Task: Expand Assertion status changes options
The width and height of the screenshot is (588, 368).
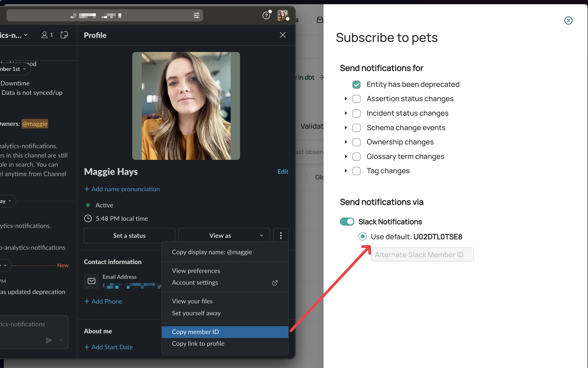Action: tap(346, 99)
